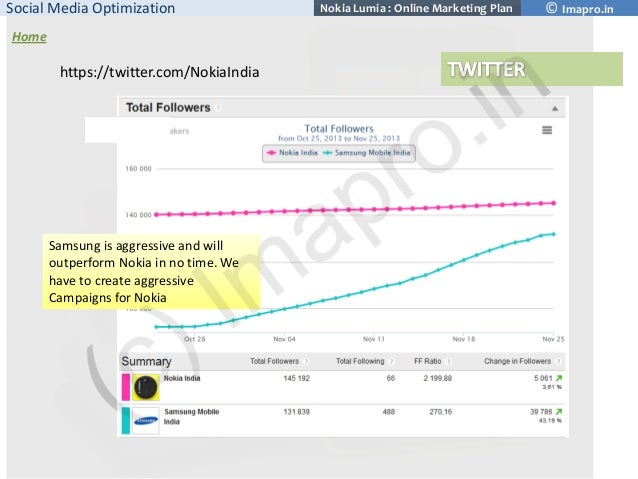Click Nokia India follower count 145 192
This screenshot has height=479, width=638.
(x=296, y=378)
